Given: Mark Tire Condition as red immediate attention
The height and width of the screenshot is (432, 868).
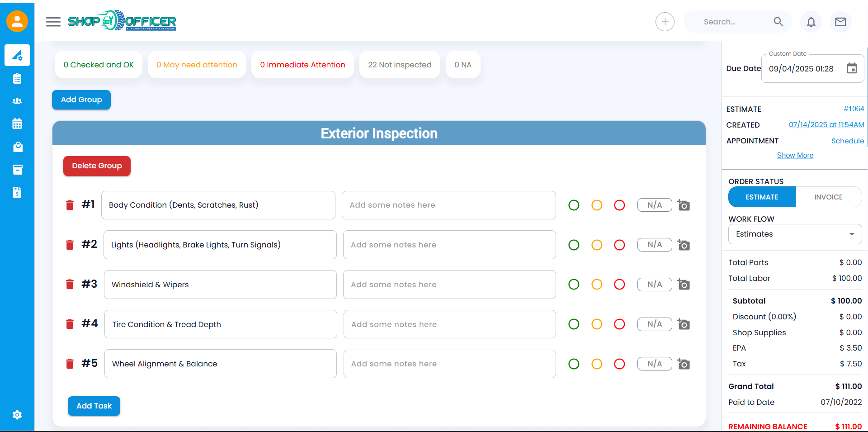Looking at the screenshot, I should click(x=619, y=324).
